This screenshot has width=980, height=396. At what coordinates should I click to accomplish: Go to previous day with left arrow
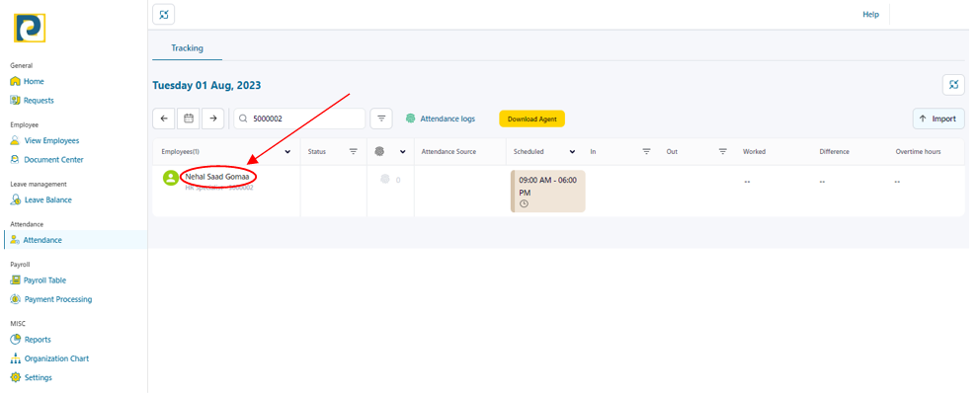[x=164, y=119]
